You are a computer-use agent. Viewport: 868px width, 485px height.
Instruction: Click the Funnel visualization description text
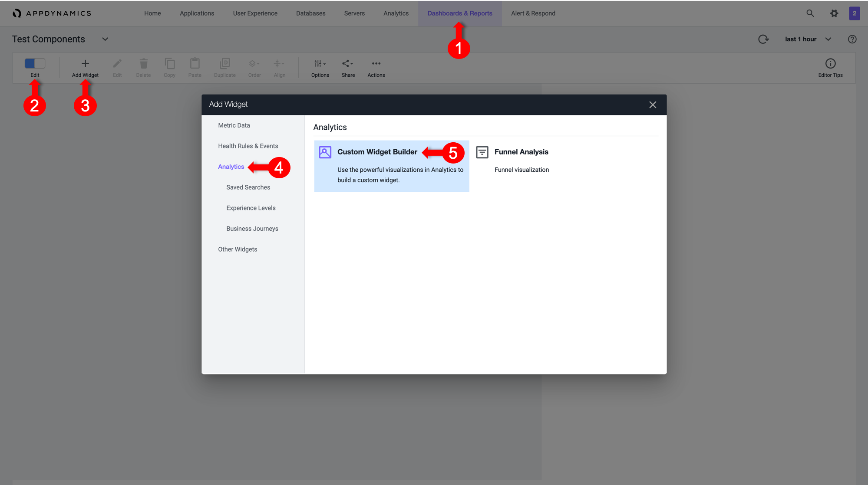521,170
